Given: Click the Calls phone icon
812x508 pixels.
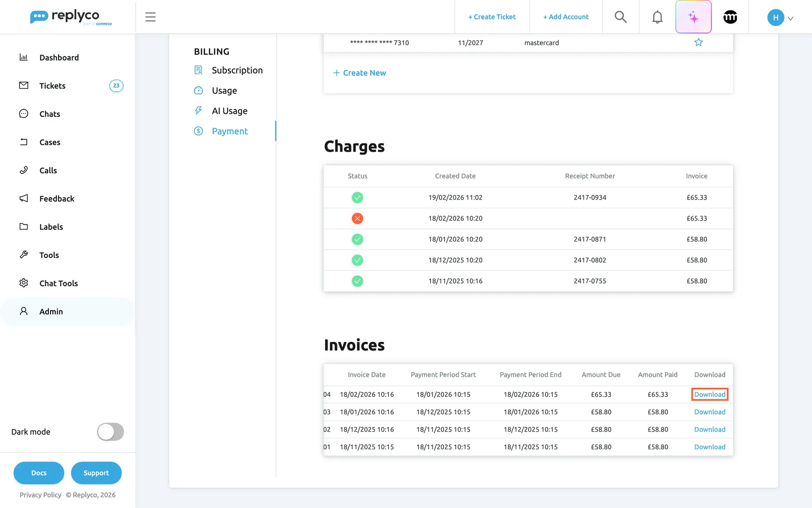Looking at the screenshot, I should click(23, 170).
